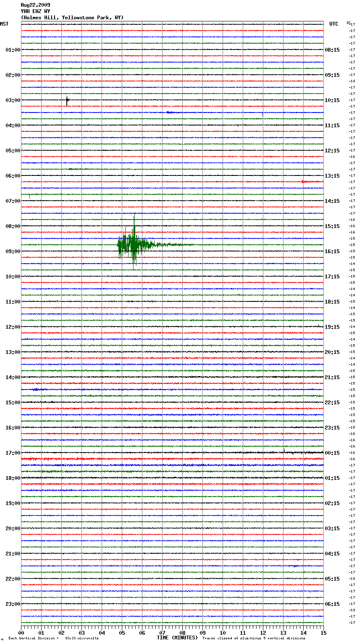Click the 01 minute axis tick label
The image size is (357, 644).
click(41, 633)
